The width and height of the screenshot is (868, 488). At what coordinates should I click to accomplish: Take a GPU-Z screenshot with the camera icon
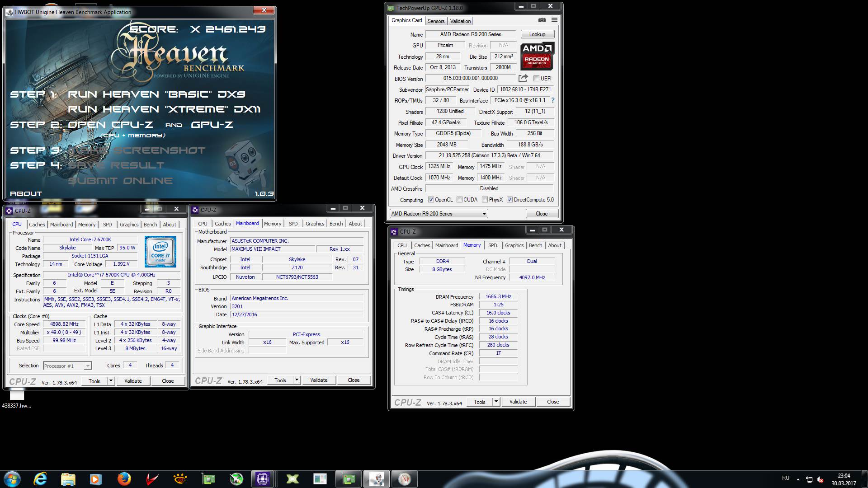click(542, 20)
